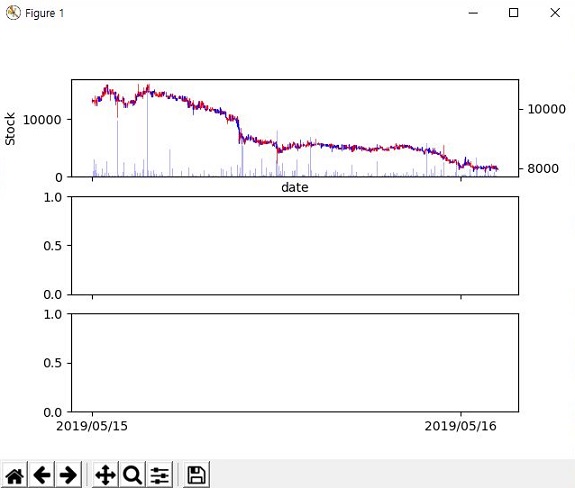The image size is (575, 488).
Task: Activate the Pan axes tool
Action: pyautogui.click(x=106, y=476)
